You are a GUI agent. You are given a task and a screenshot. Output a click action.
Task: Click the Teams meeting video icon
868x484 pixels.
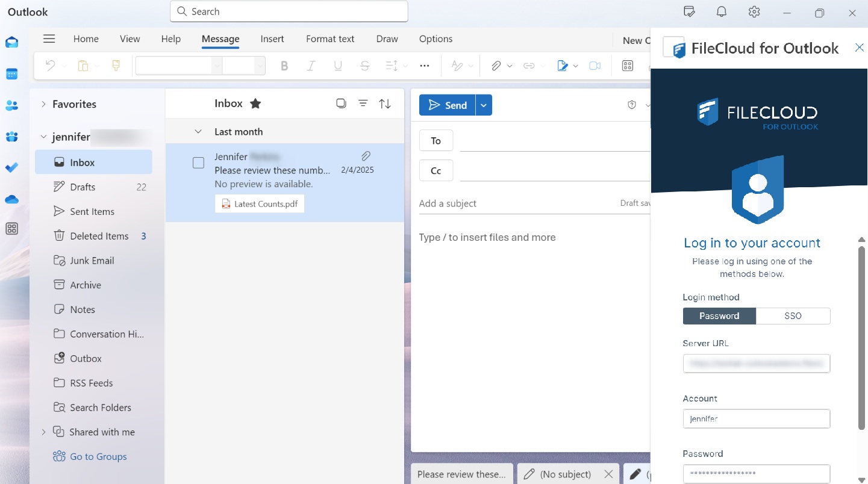(595, 66)
